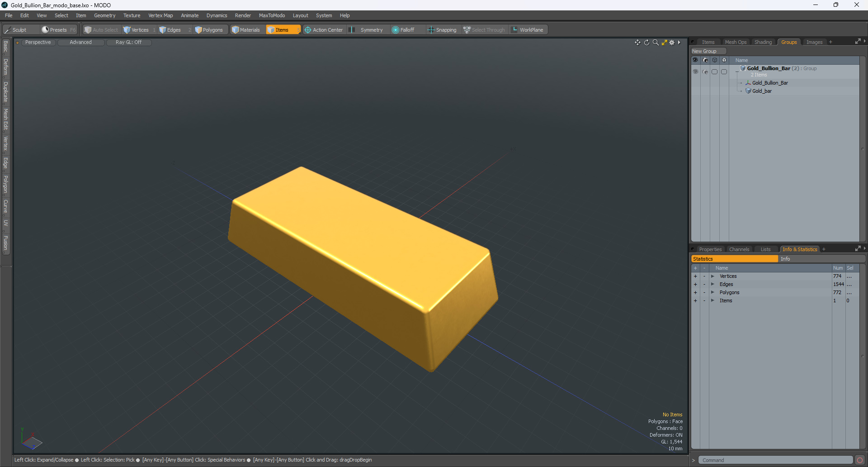Click the yellow maximize viewport arrows icon
Image resolution: width=868 pixels, height=467 pixels.
tap(664, 43)
